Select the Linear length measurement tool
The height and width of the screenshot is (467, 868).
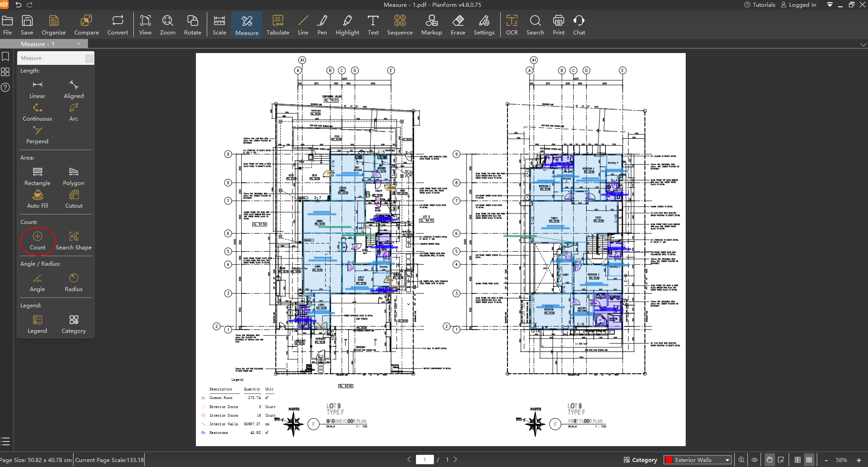tap(37, 89)
